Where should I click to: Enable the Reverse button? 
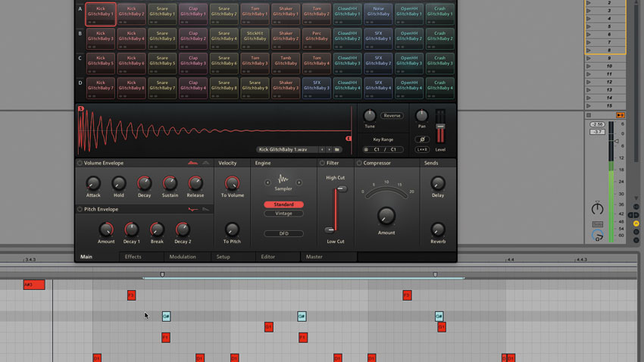392,116
